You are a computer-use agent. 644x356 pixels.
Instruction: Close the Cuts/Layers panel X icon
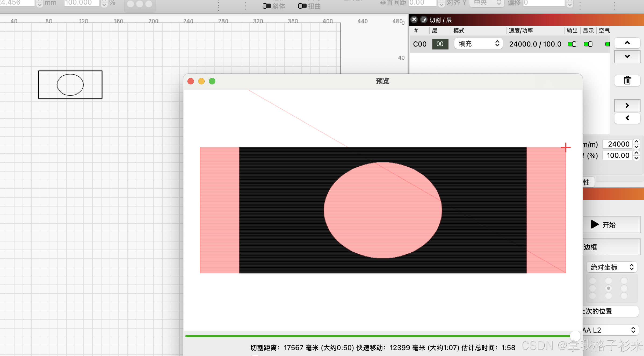[414, 20]
